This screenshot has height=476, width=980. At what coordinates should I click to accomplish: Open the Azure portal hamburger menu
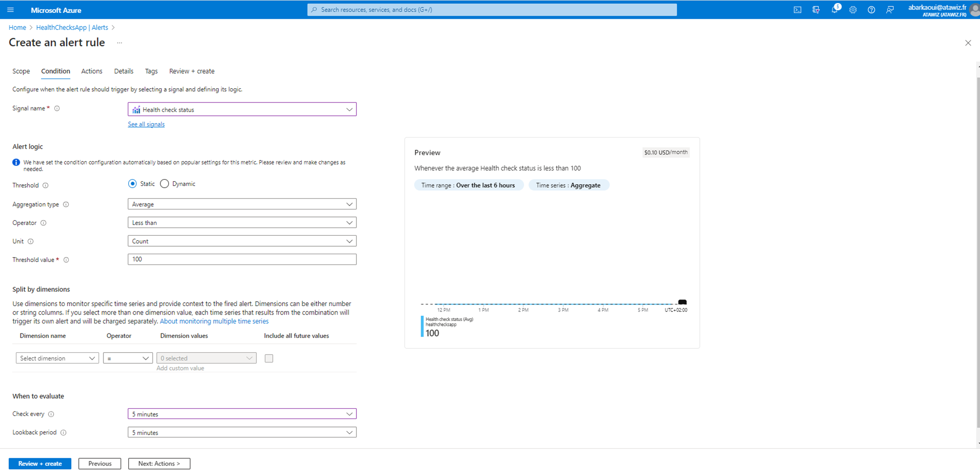tap(10, 10)
